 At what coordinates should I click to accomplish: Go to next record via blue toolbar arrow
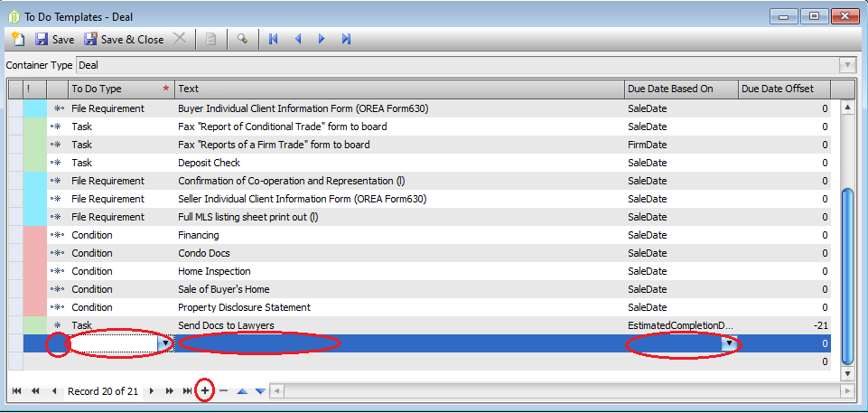tap(322, 39)
